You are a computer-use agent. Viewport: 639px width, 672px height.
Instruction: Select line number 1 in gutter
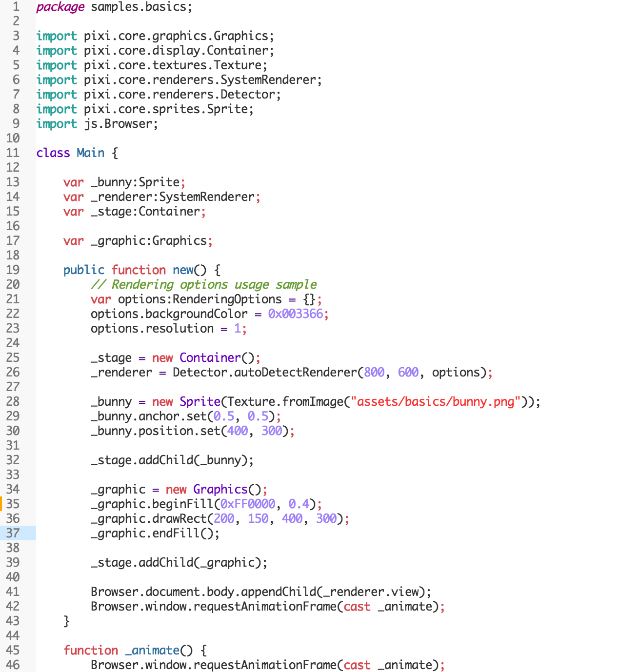coord(16,7)
